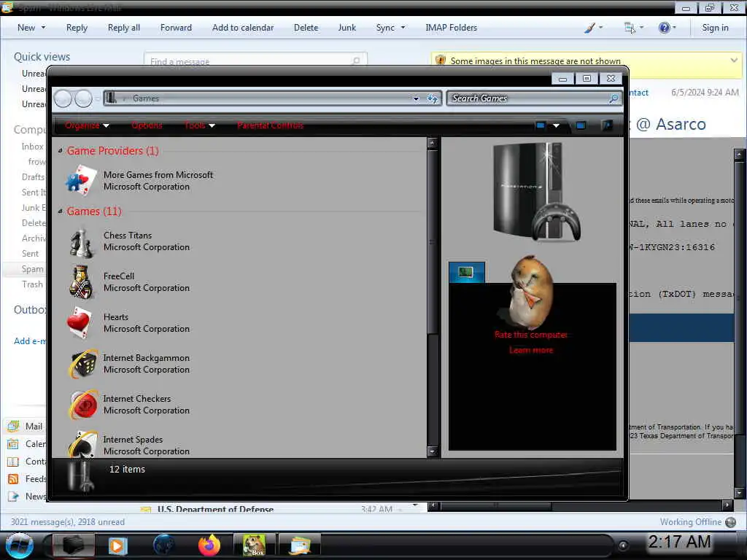Select the Hearts game icon
Screen dimensions: 747x560
(x=79, y=323)
